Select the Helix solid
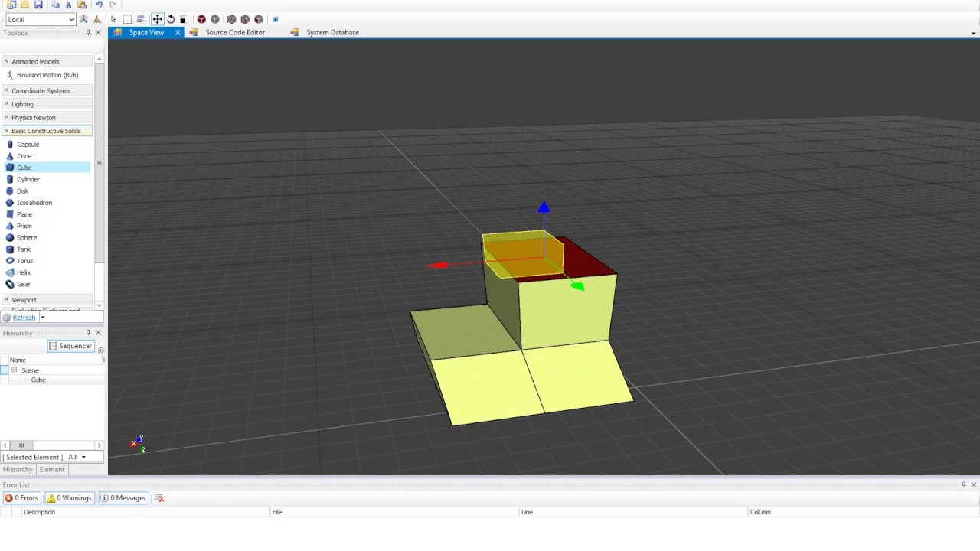The width and height of the screenshot is (980, 551). [24, 272]
